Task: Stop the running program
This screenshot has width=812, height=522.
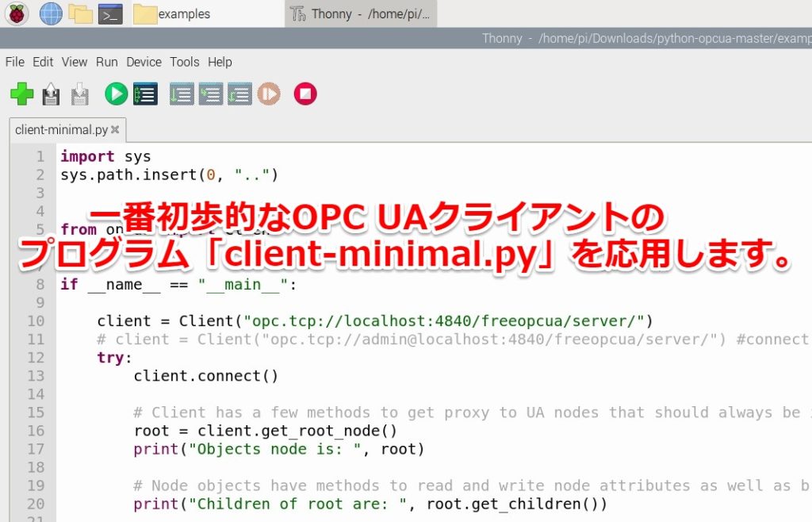Action: click(304, 94)
